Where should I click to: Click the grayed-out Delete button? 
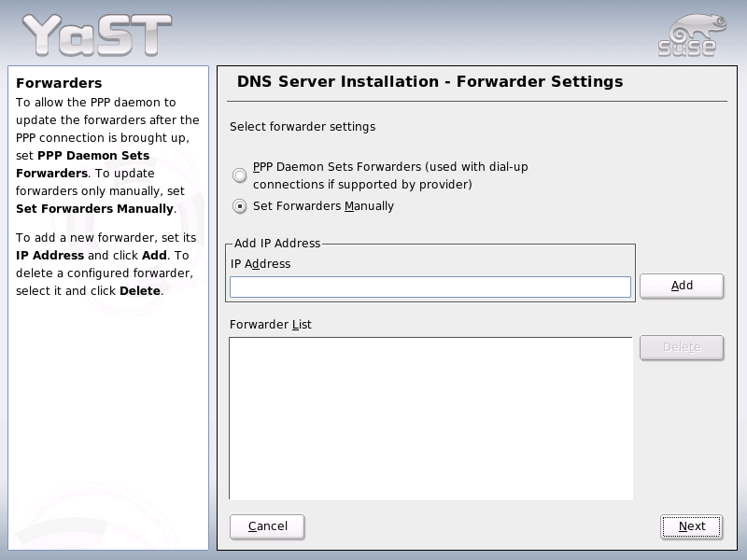[682, 347]
